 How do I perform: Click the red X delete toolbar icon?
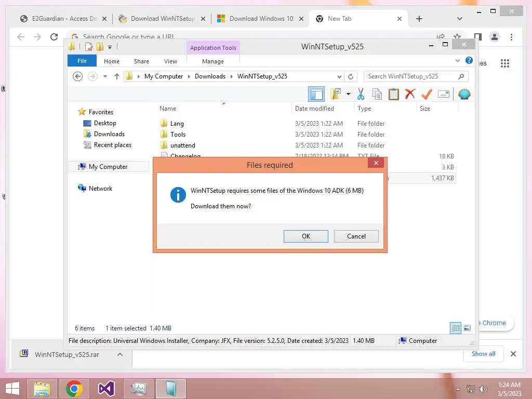410,94
